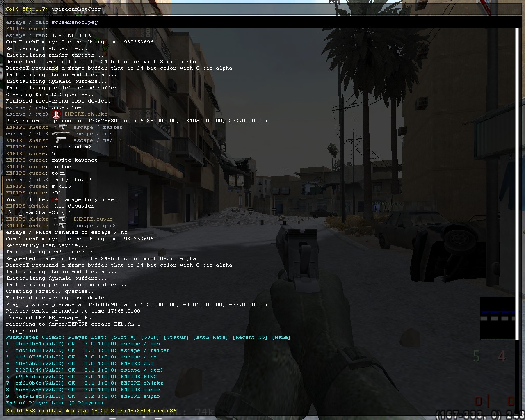The image size is (525, 420).
Task: Click line 'escape / web: budet 16-0'
Action: click(45, 107)
